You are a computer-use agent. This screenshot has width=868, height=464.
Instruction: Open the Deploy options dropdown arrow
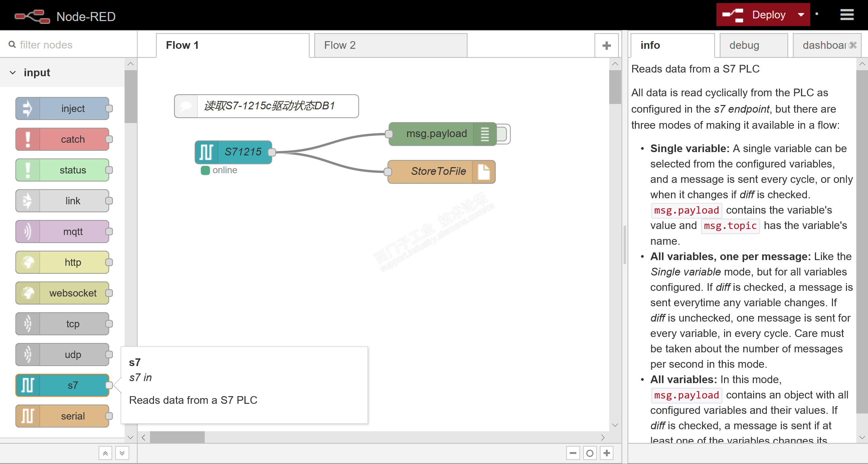pos(801,15)
